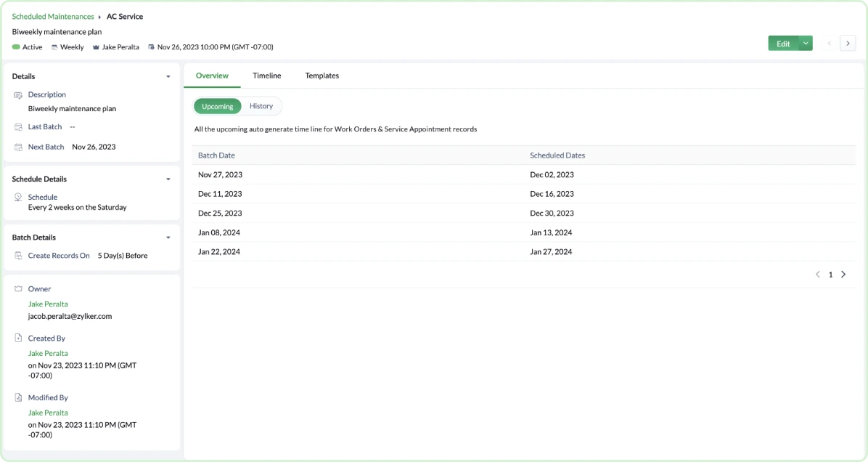Collapse the Batch Details section

tap(168, 238)
